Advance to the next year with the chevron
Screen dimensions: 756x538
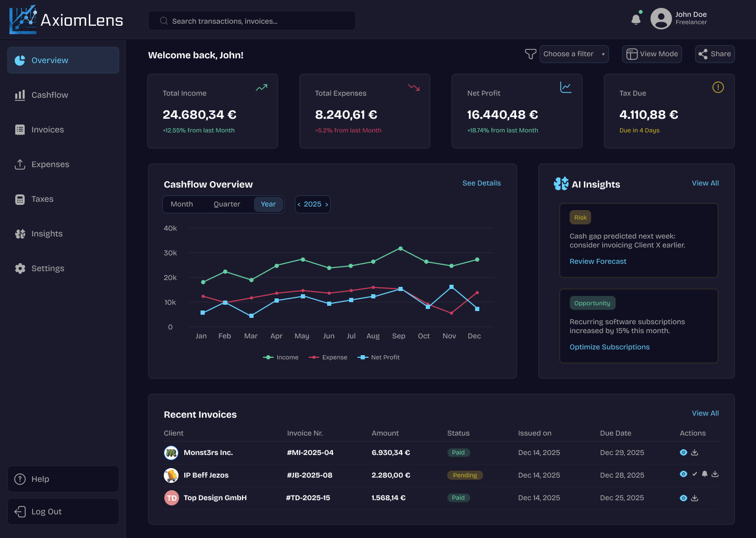tap(327, 204)
